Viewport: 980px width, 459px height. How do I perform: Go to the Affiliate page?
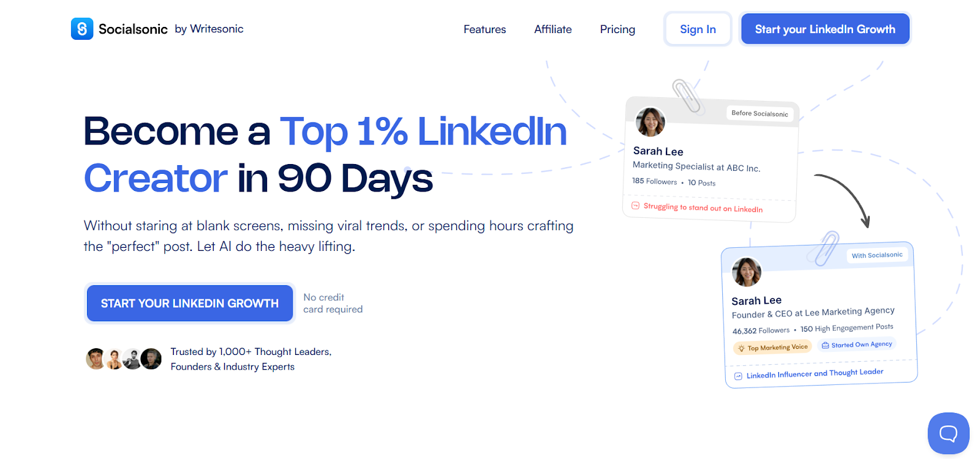coord(552,29)
